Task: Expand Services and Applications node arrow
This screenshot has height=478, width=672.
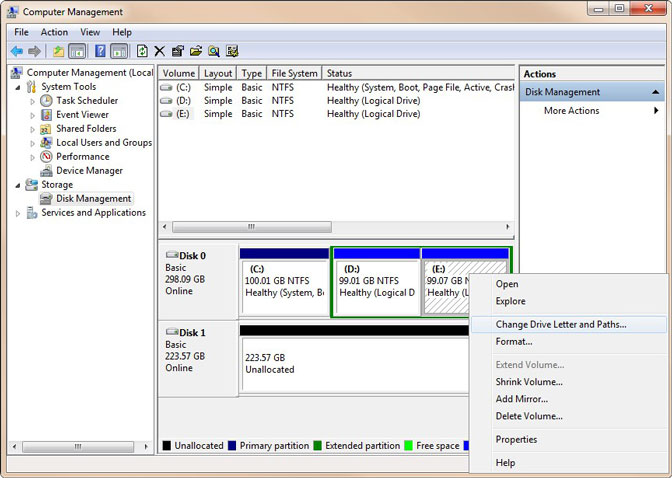Action: 18,213
